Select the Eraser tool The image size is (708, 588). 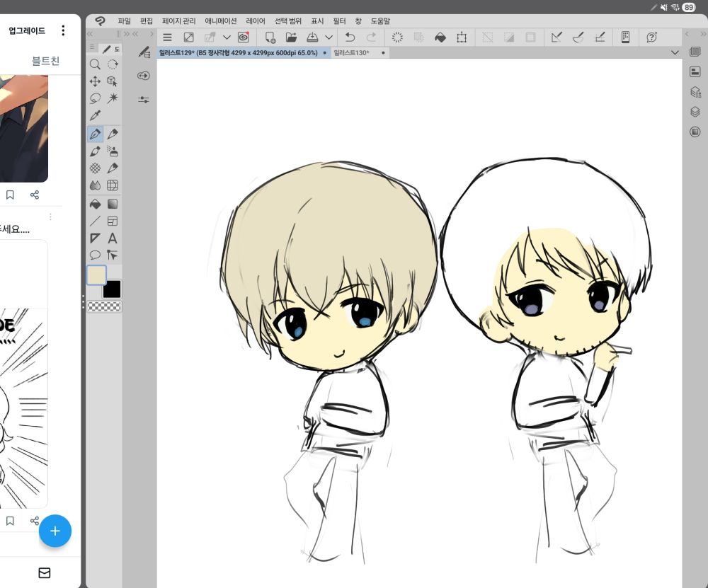(x=113, y=168)
